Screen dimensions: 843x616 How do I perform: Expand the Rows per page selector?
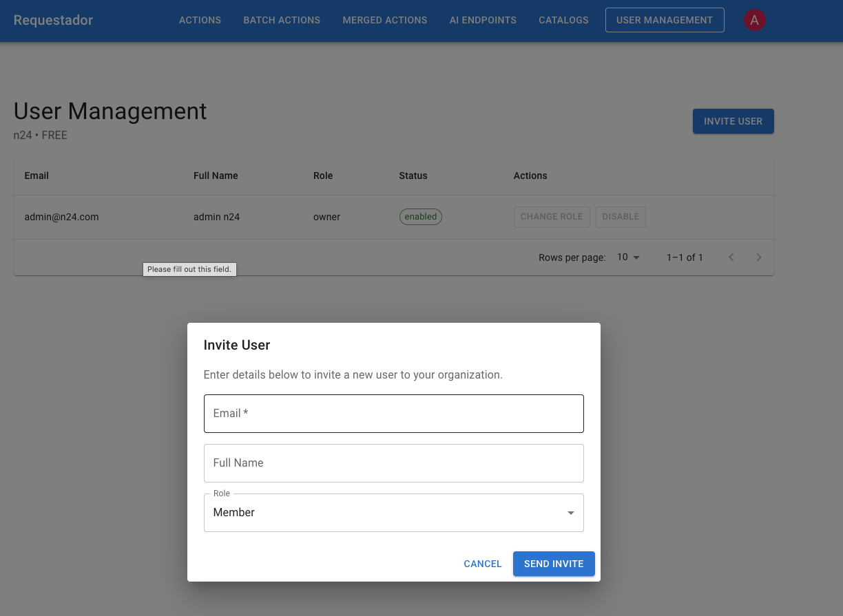pyautogui.click(x=628, y=257)
